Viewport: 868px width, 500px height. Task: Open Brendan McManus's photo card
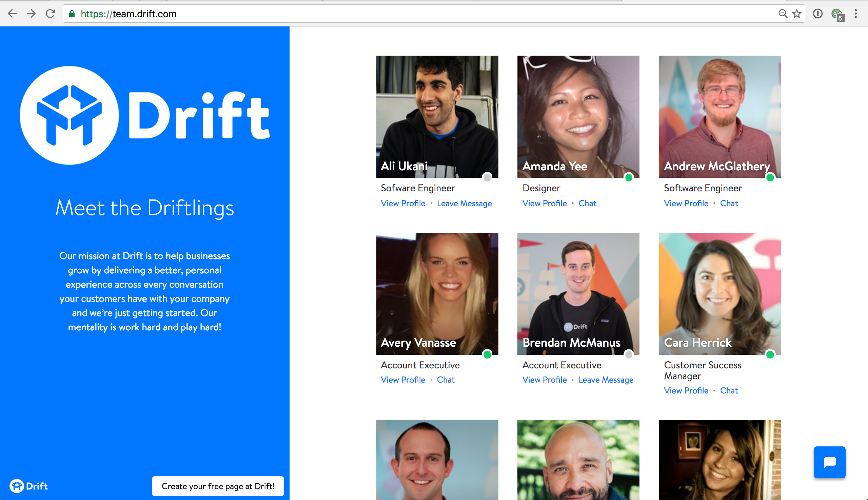point(578,294)
